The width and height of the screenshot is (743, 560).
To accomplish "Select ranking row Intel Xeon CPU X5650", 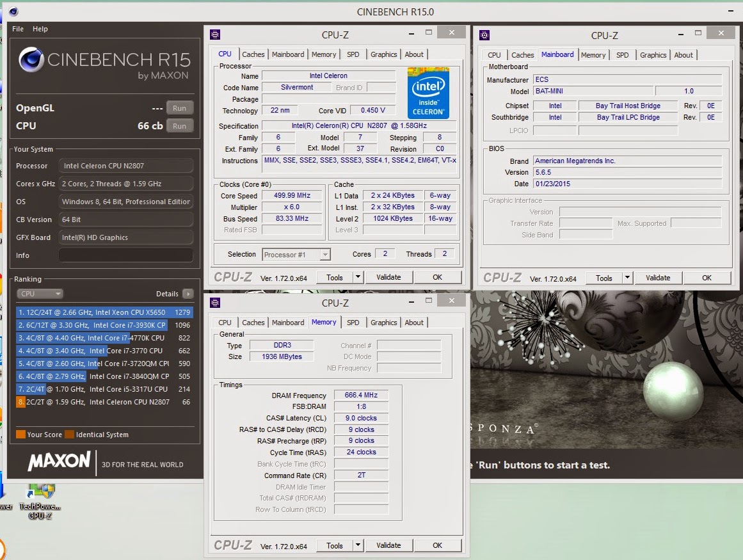I will pyautogui.click(x=104, y=312).
